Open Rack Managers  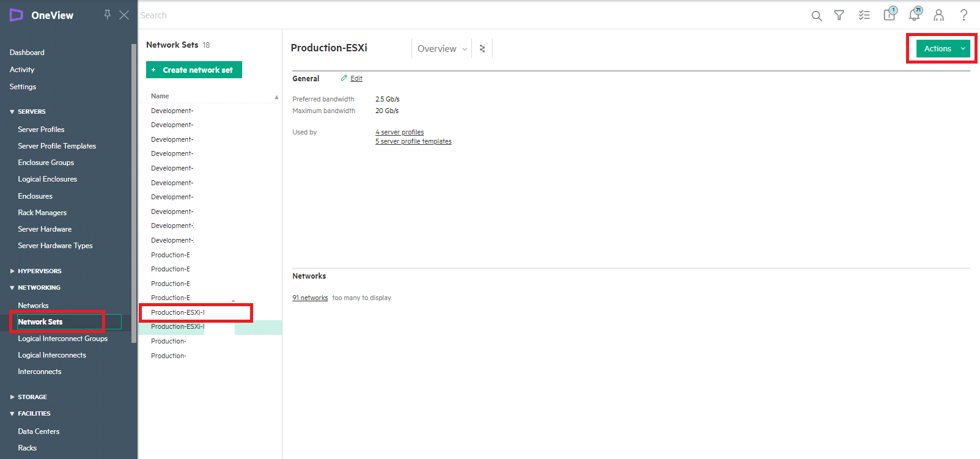[42, 213]
